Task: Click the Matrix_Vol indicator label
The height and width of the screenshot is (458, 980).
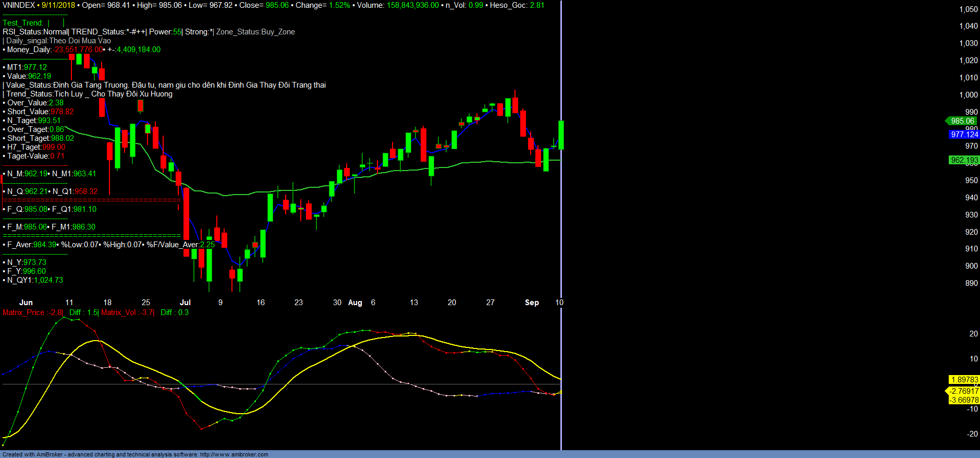Action: (127, 312)
